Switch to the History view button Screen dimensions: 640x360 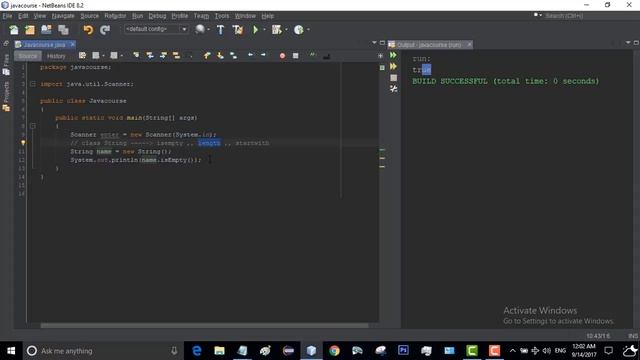pyautogui.click(x=56, y=56)
